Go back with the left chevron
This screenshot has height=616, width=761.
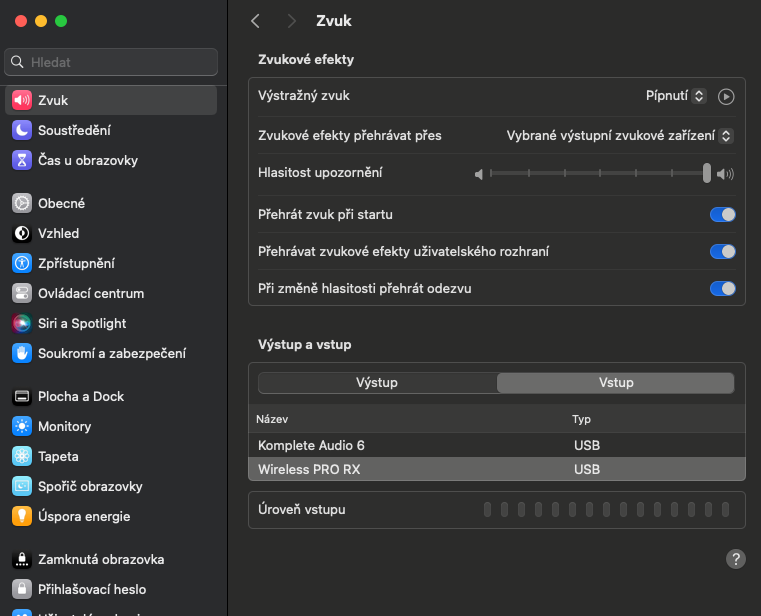tap(256, 21)
